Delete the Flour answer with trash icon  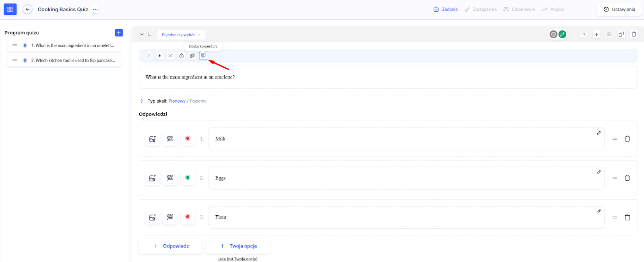coord(627,217)
